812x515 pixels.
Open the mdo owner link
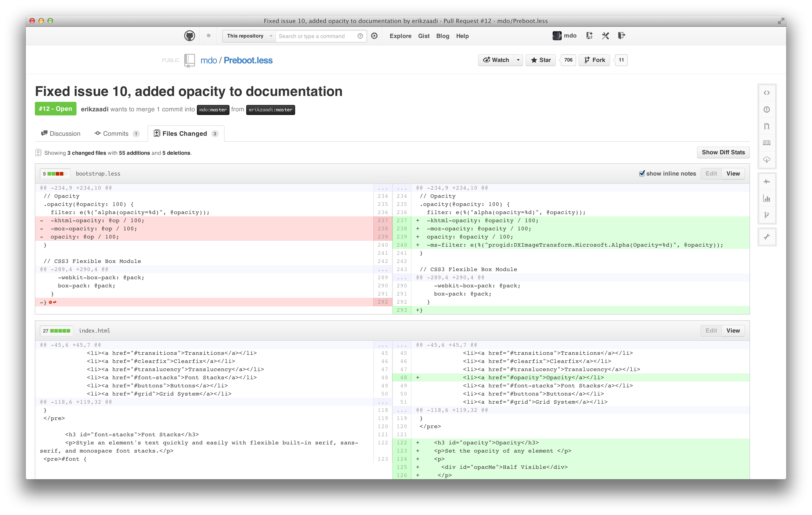tap(209, 60)
